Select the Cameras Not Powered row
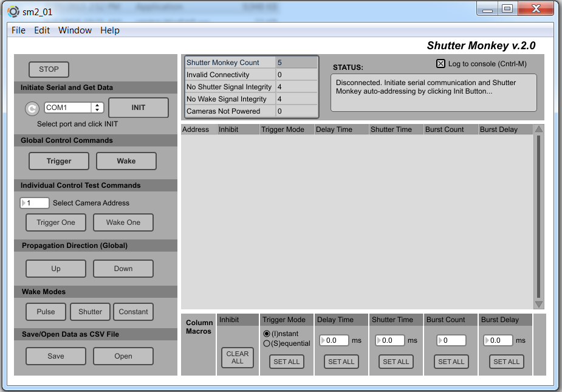This screenshot has height=392, width=562. [x=252, y=111]
